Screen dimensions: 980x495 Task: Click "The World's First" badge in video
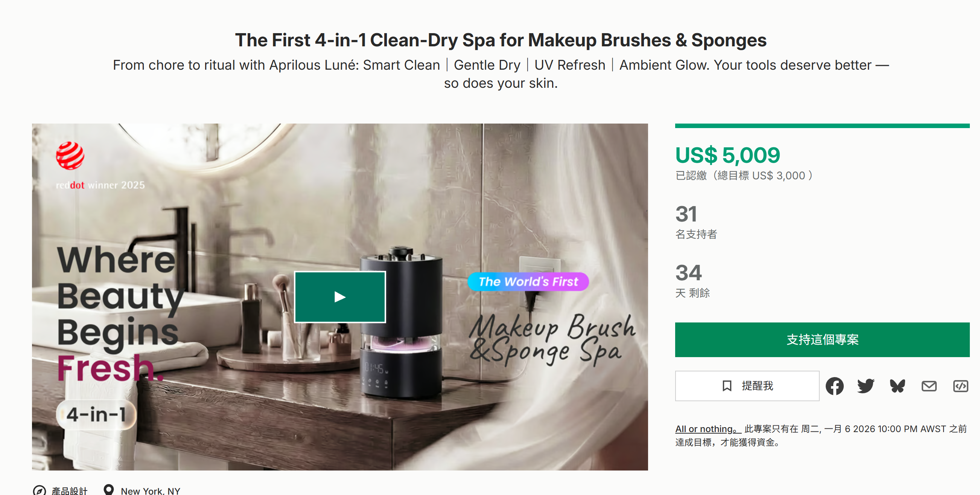tap(528, 282)
